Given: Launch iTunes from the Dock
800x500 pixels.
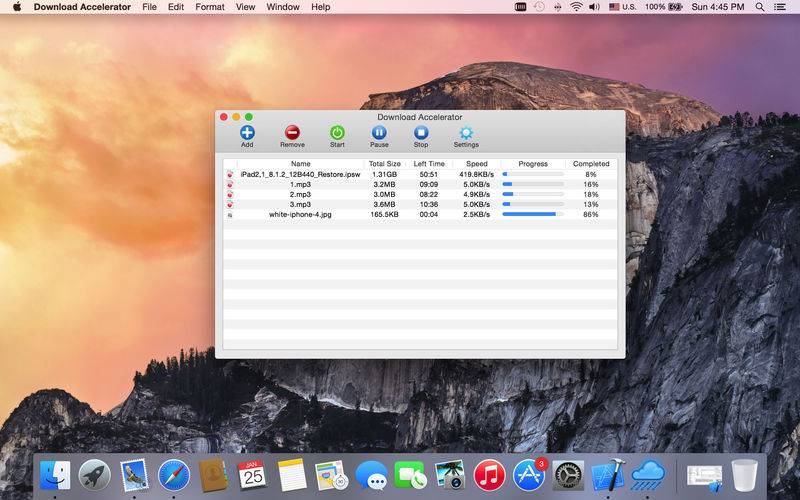Looking at the screenshot, I should pos(489,476).
